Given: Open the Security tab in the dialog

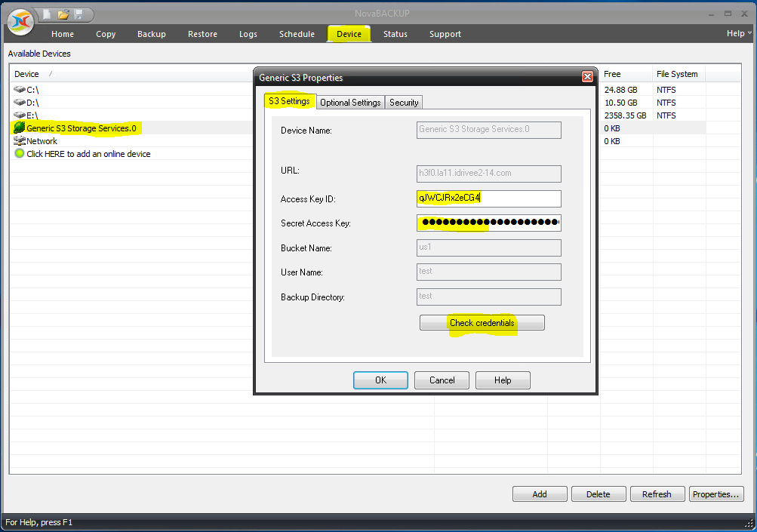Looking at the screenshot, I should pos(404,103).
